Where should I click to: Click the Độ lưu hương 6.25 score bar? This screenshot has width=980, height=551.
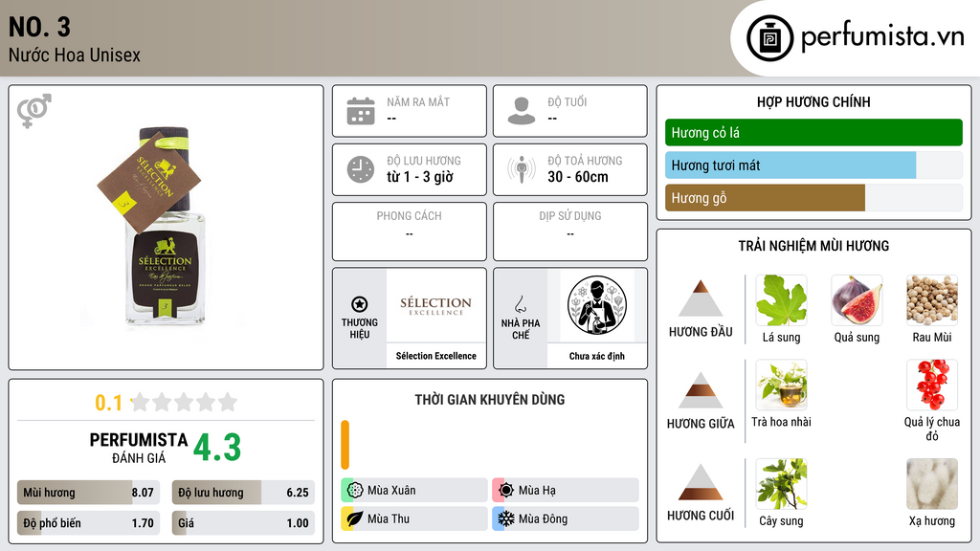(x=243, y=493)
